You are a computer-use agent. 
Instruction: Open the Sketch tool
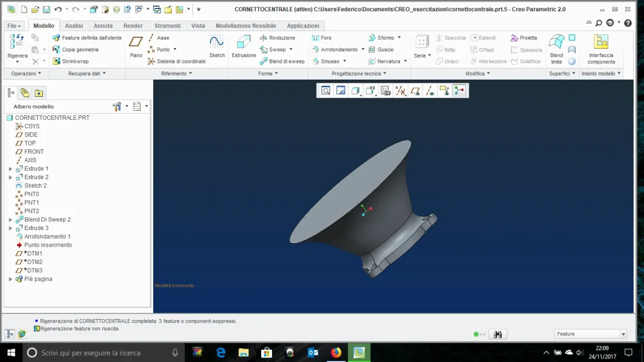click(217, 46)
